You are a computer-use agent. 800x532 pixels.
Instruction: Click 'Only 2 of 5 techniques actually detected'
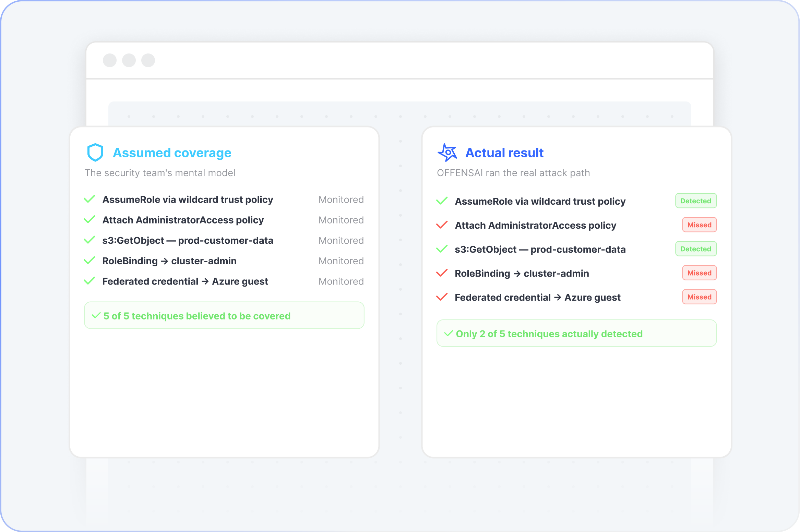pos(549,334)
